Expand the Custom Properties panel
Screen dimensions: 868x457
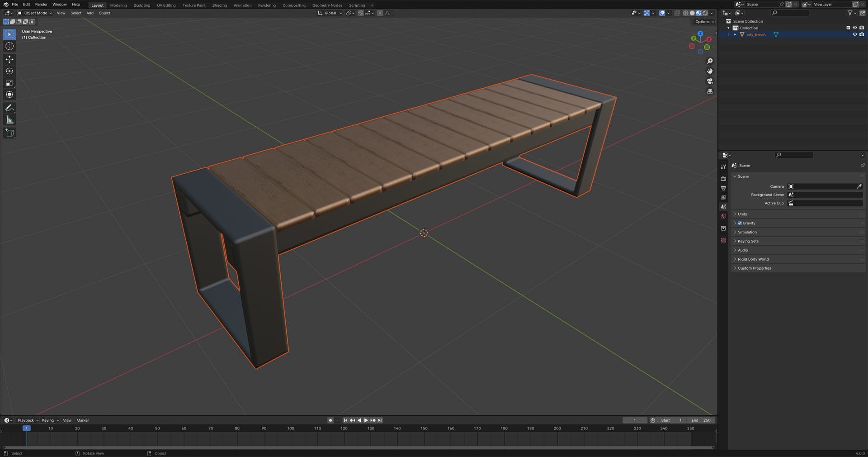798,268
